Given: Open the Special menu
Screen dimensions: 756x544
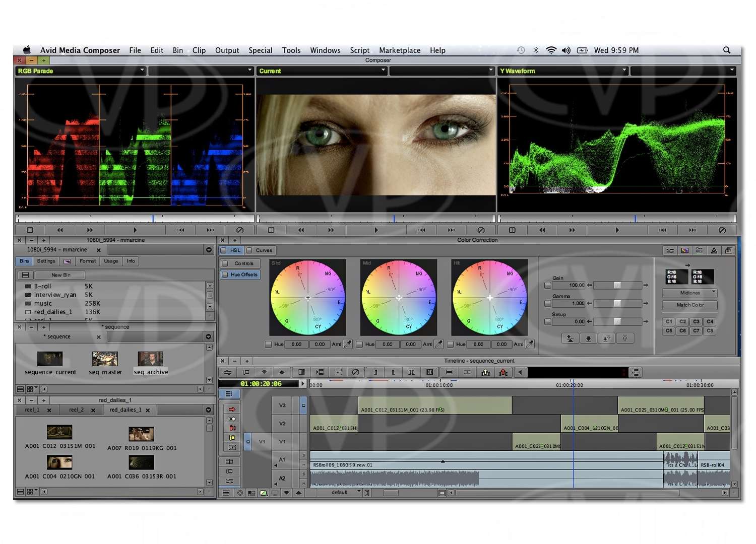Looking at the screenshot, I should [x=260, y=50].
